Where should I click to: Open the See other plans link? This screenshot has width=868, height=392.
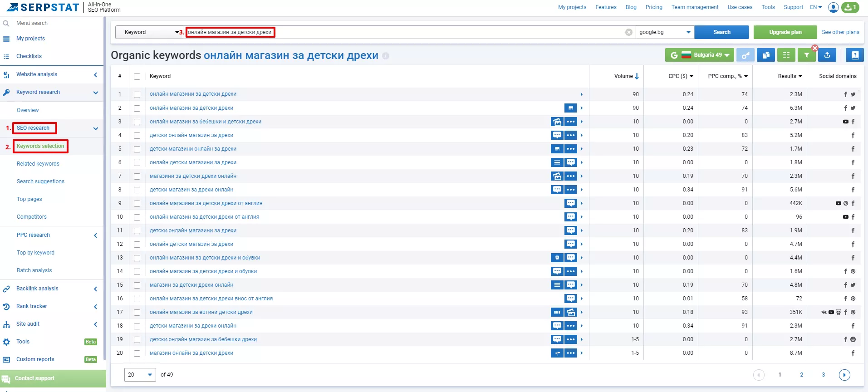840,32
